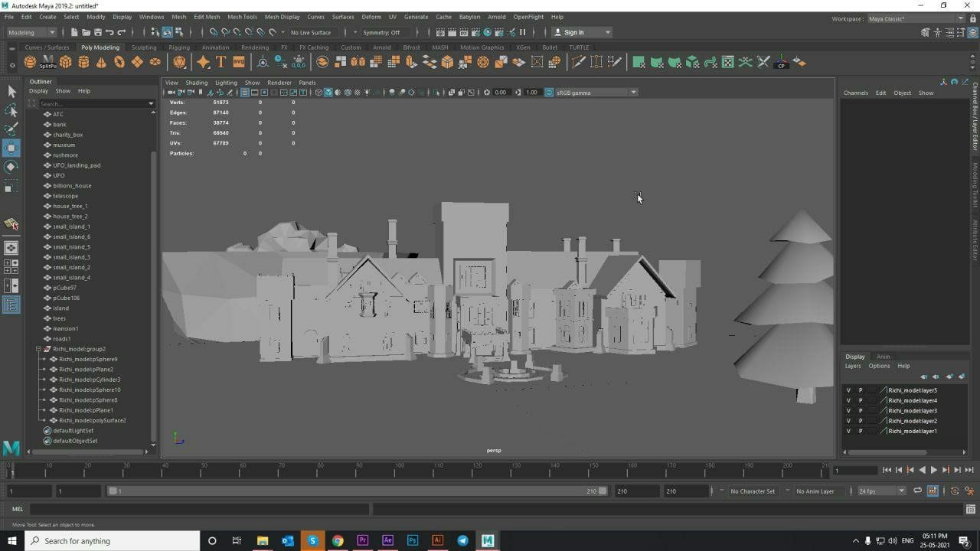980x551 pixels.
Task: Switch to the Sculpting shelf tab
Action: 143,47
